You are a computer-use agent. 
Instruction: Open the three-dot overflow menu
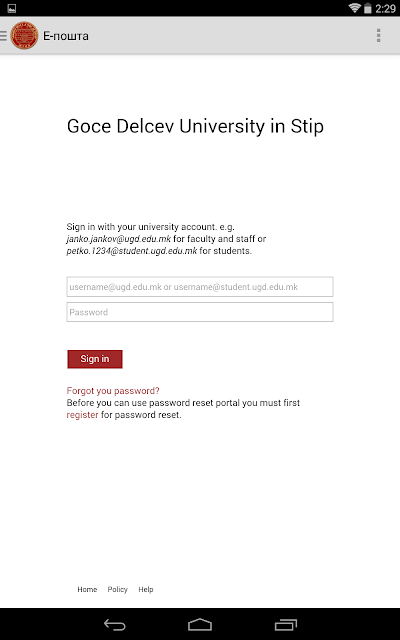[379, 36]
